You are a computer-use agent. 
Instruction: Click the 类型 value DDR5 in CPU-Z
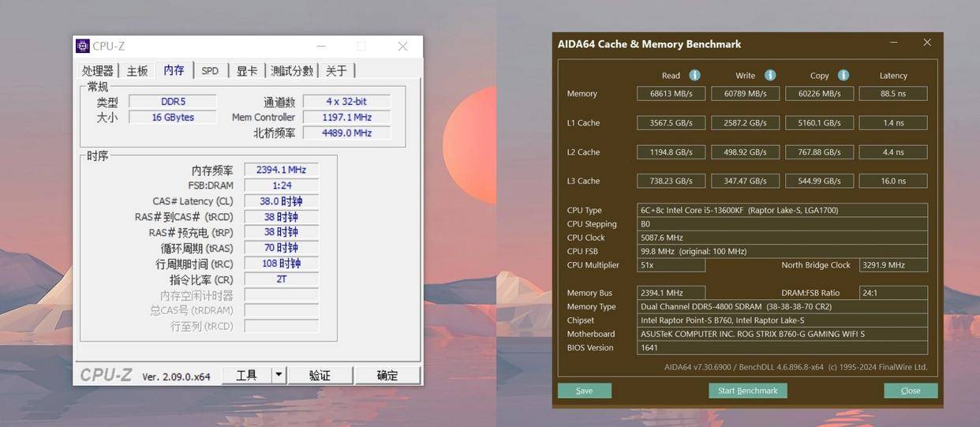173,102
